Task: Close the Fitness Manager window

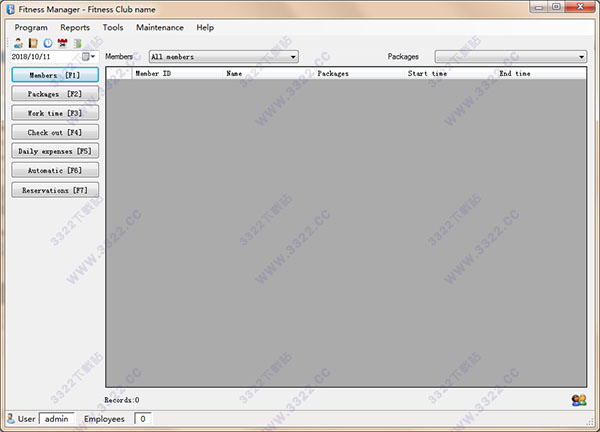Action: [x=580, y=7]
